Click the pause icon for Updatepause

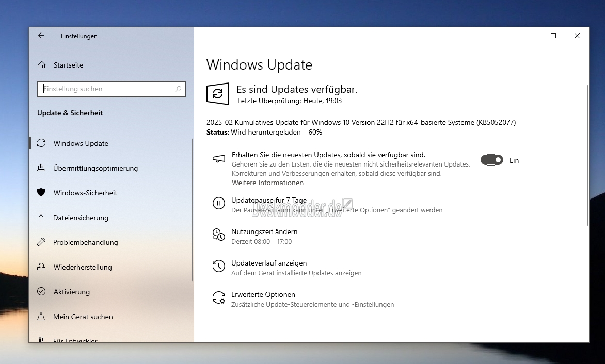(x=219, y=203)
